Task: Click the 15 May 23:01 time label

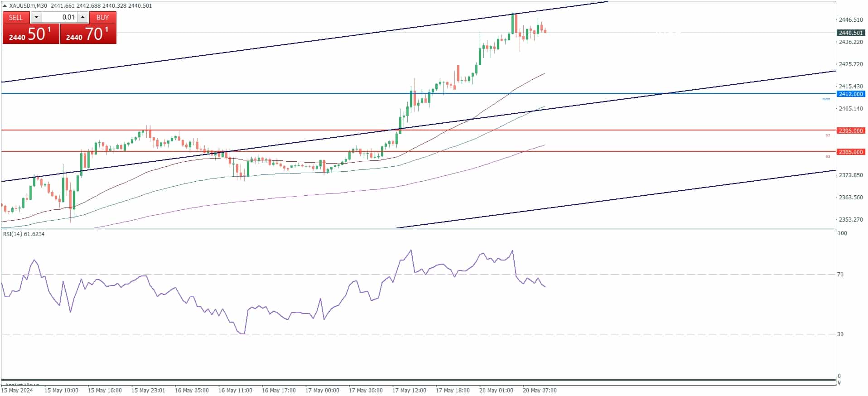Action: [148, 390]
